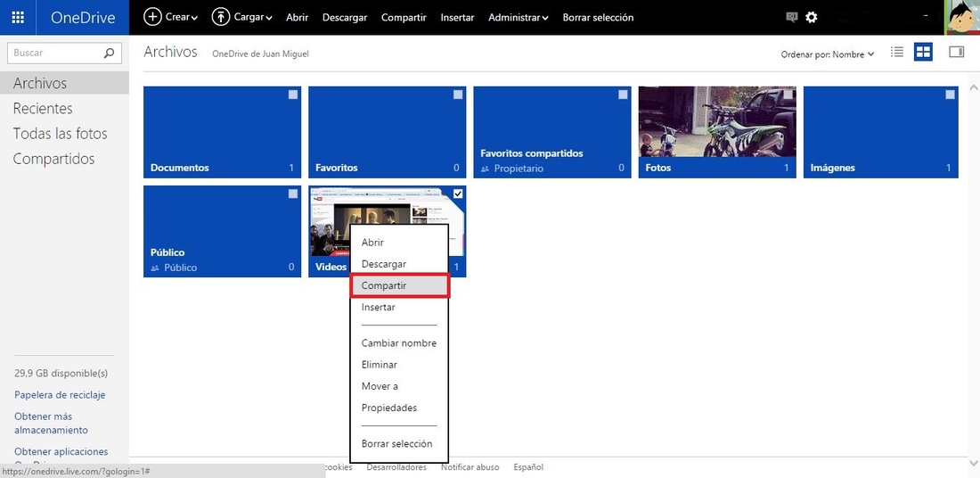Click the Propietario shared people icon
Viewport: 980px width, 478px height.
[x=485, y=169]
